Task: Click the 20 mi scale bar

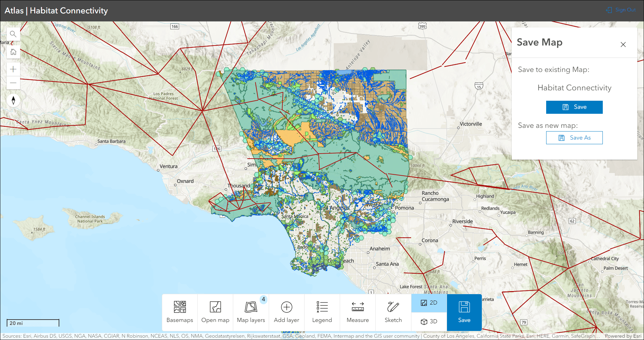Action: click(x=33, y=323)
